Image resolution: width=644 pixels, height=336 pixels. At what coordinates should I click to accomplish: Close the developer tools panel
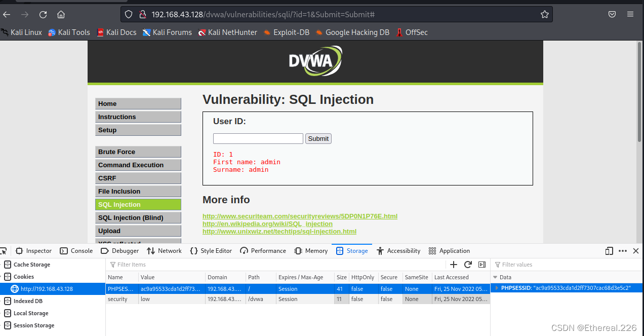(636, 251)
